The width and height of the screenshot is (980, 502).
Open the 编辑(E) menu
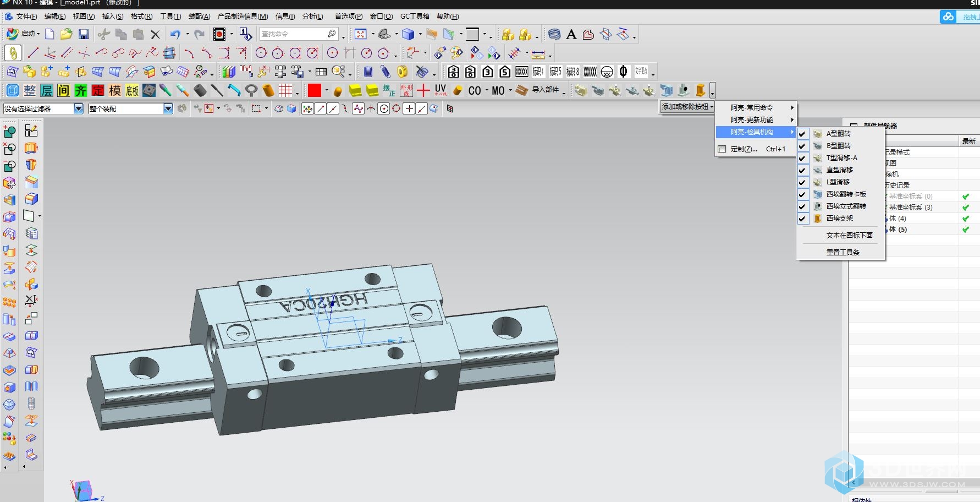[x=55, y=17]
